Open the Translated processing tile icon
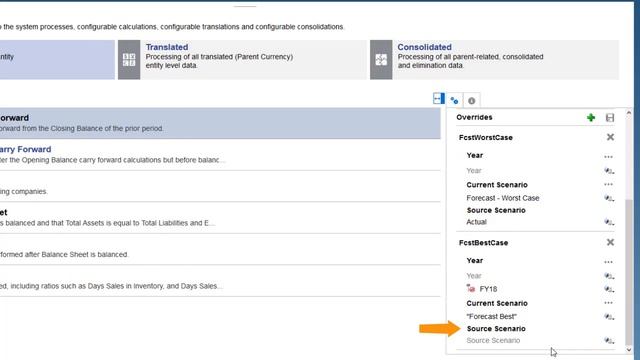 (129, 60)
